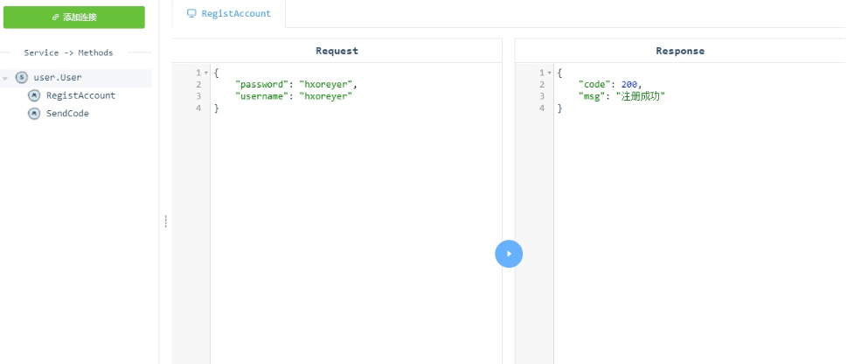Image resolution: width=868 pixels, height=364 pixels.
Task: Fold the Request JSON at line 1
Action: click(206, 73)
